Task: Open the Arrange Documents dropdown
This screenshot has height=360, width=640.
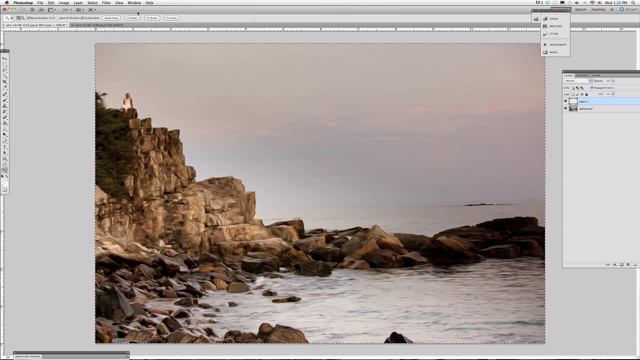Action: pos(80,10)
